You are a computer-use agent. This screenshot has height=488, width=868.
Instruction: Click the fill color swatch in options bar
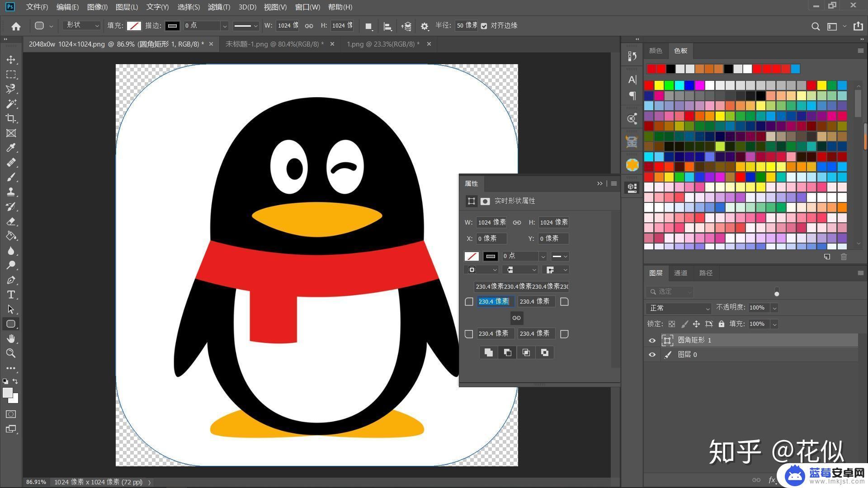point(134,26)
